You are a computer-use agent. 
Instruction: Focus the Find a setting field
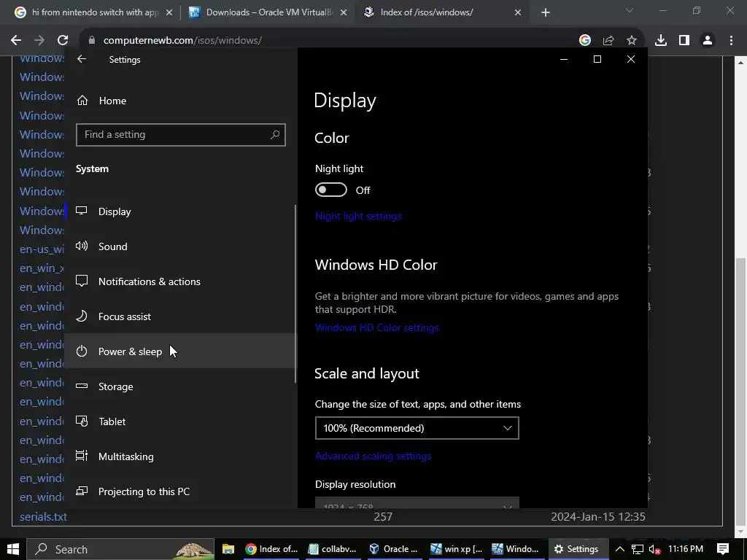(x=181, y=135)
